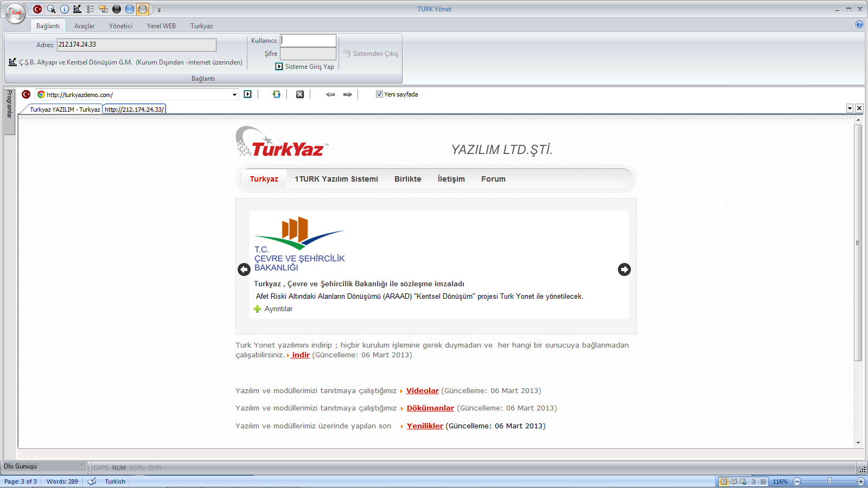Open the browser tab list dropdown arrow

[x=850, y=108]
